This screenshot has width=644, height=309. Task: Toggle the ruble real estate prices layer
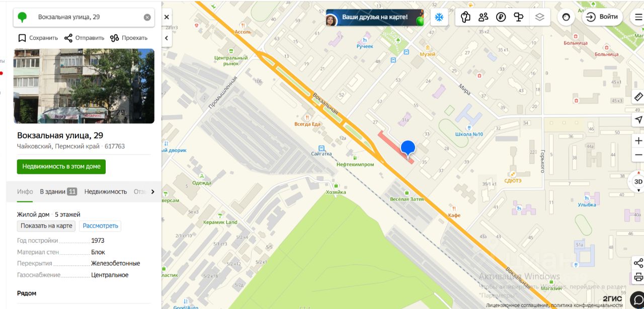501,17
